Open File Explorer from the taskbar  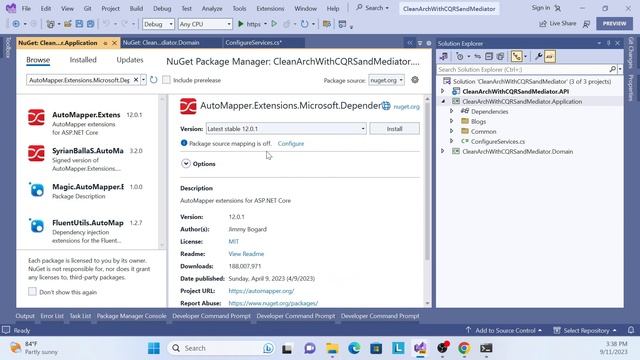tap(332, 348)
